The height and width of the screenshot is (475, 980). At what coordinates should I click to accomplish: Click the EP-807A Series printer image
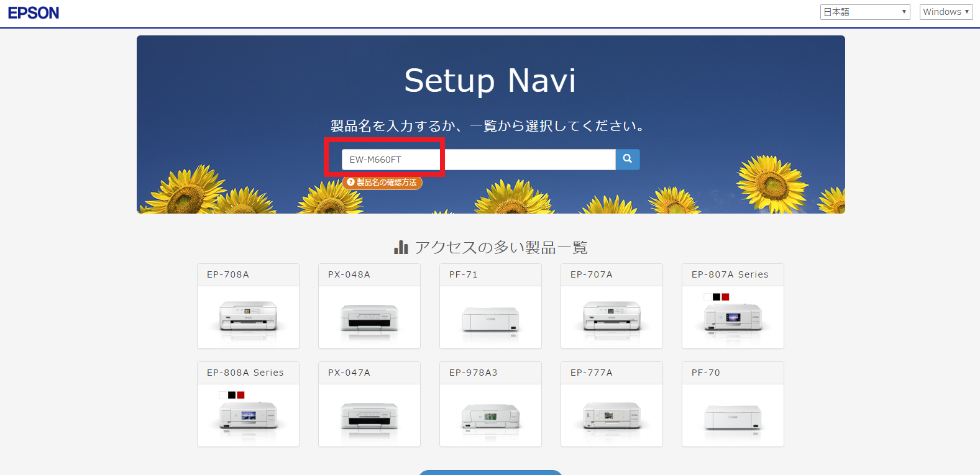pos(733,319)
